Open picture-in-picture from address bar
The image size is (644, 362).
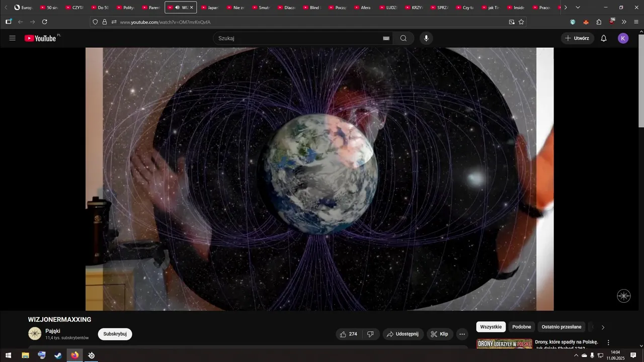pyautogui.click(x=512, y=22)
